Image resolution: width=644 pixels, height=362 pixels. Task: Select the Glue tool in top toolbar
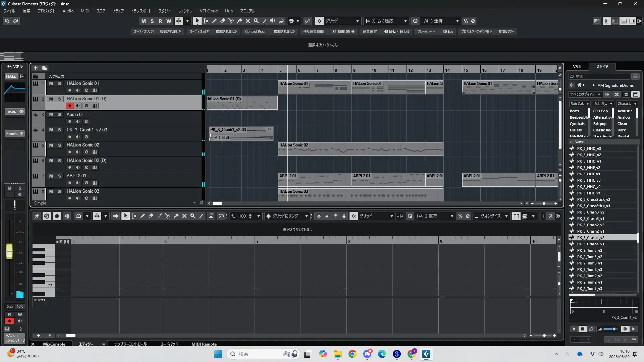coord(239,21)
